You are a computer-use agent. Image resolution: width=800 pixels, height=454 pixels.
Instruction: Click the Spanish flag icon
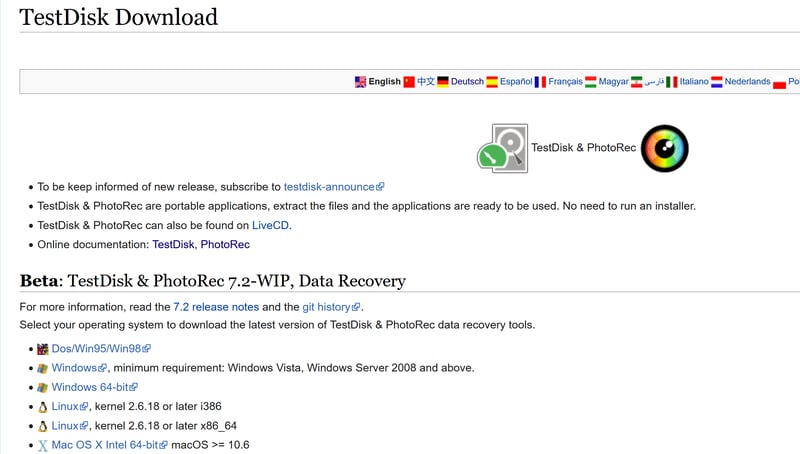492,82
